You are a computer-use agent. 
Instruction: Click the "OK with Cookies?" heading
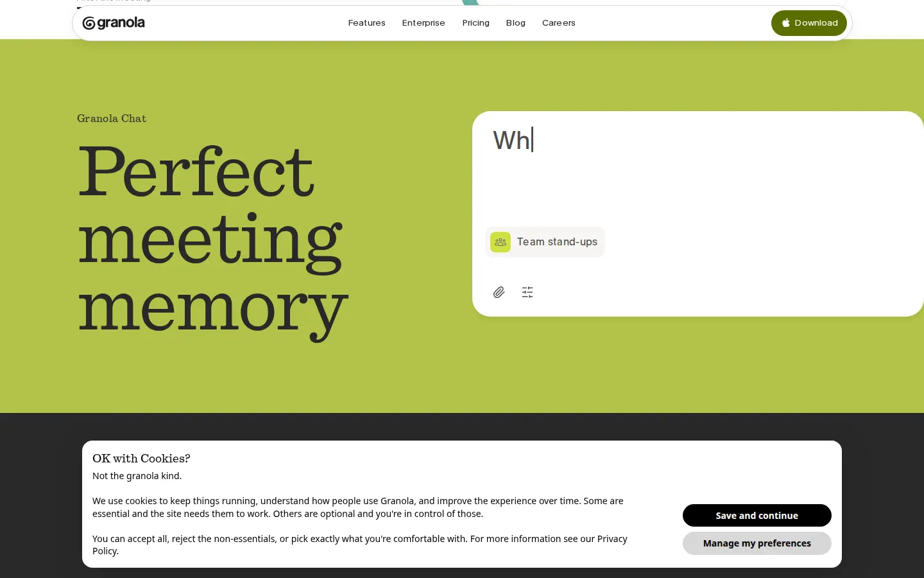(x=141, y=459)
